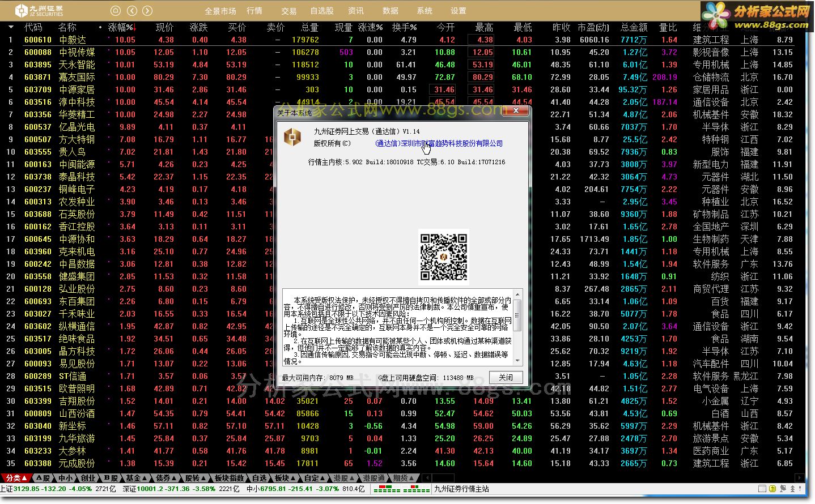Image resolution: width=815 pixels, height=504 pixels.
Task: Open the 港股 tab menu
Action: coord(343,478)
